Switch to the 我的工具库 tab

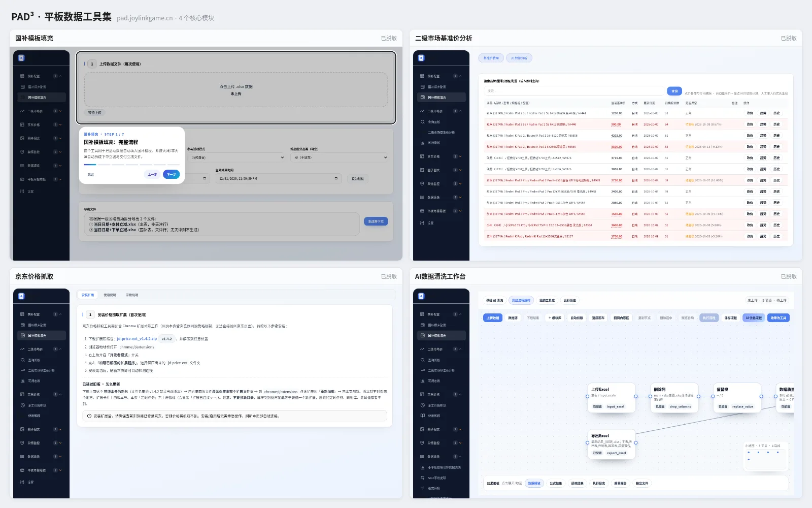pyautogui.click(x=547, y=300)
